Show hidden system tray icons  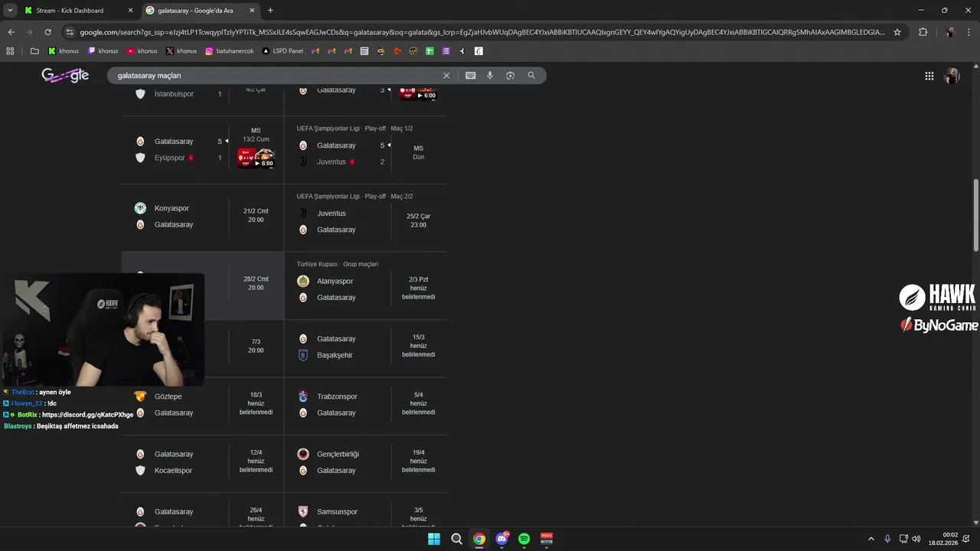(x=871, y=539)
